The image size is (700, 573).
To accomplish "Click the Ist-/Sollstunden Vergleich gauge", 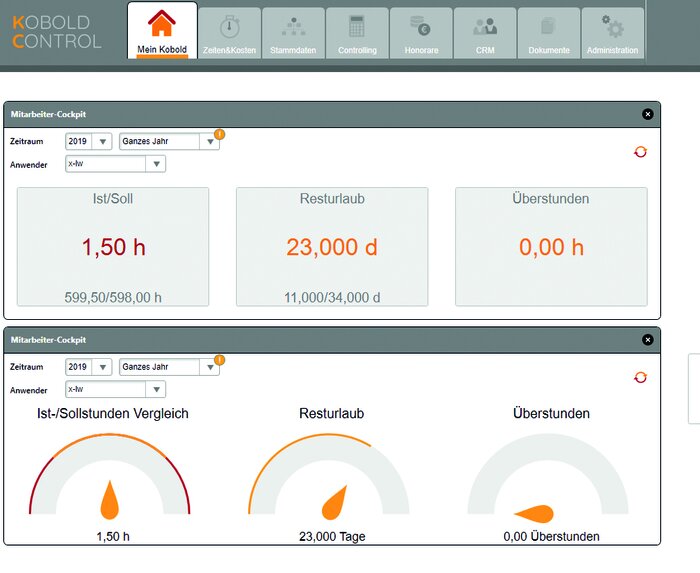I will [110, 474].
